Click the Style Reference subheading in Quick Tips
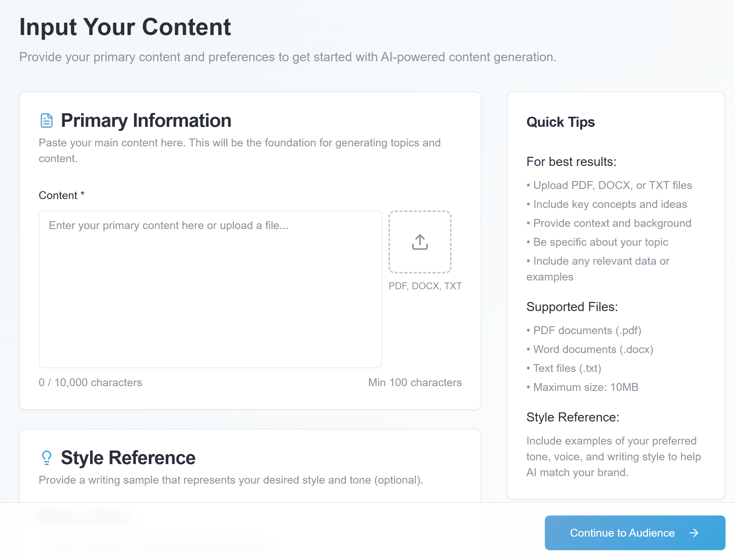 click(572, 417)
